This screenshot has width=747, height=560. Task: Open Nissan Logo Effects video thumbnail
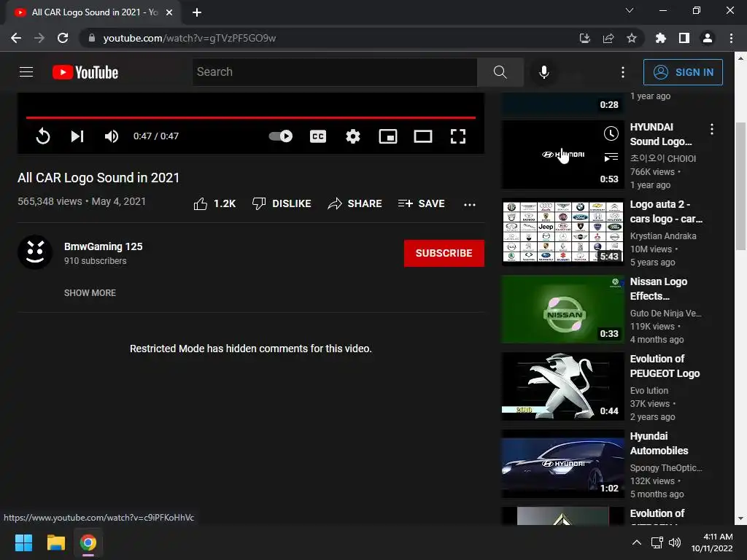pyautogui.click(x=562, y=309)
